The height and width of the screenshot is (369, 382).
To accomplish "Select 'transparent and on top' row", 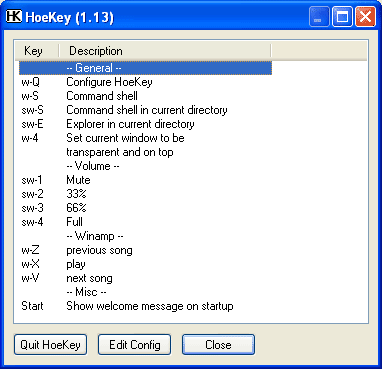I will [x=146, y=152].
